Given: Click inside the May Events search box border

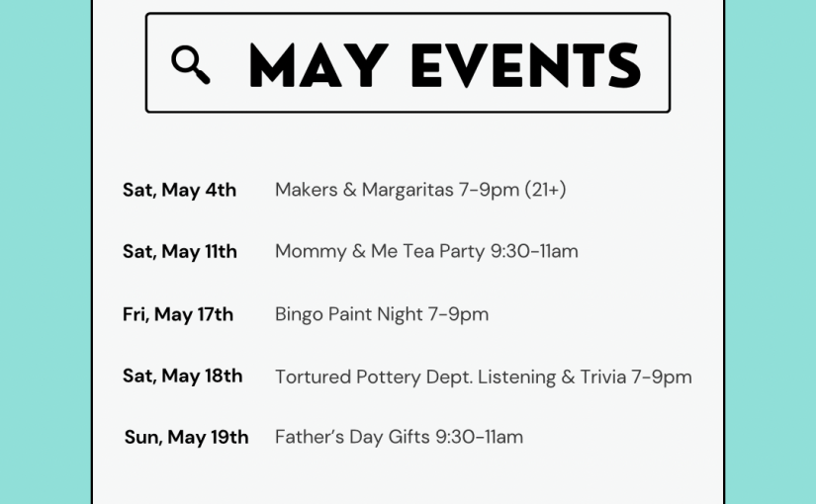Looking at the screenshot, I should click(408, 63).
